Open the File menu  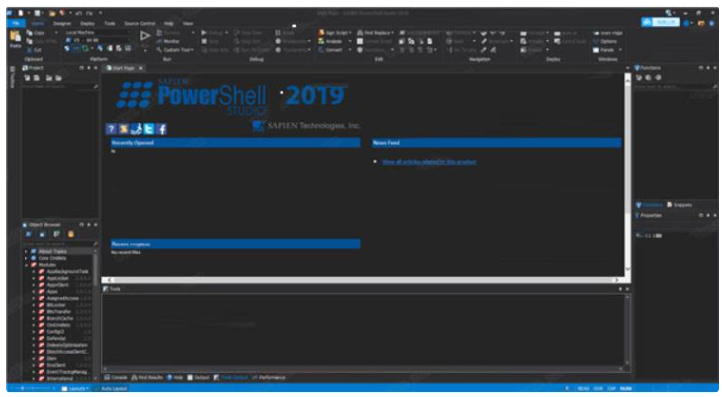point(16,23)
